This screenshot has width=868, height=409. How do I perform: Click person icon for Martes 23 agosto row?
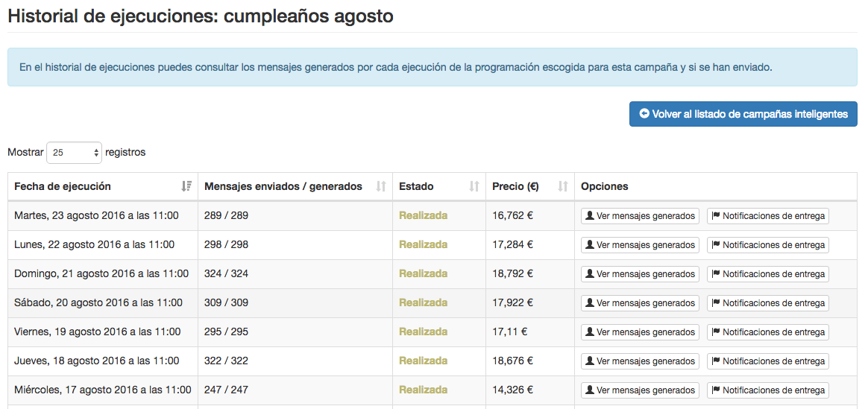click(590, 216)
